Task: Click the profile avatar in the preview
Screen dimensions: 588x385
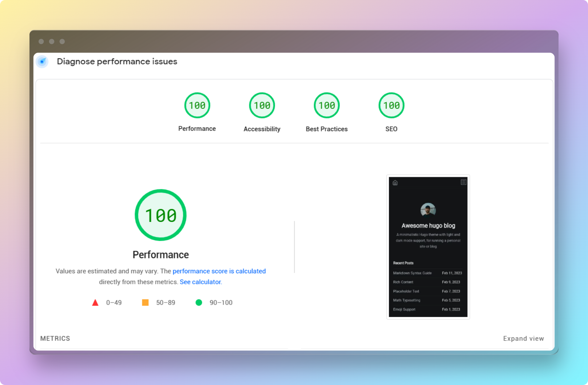Action: click(x=428, y=210)
